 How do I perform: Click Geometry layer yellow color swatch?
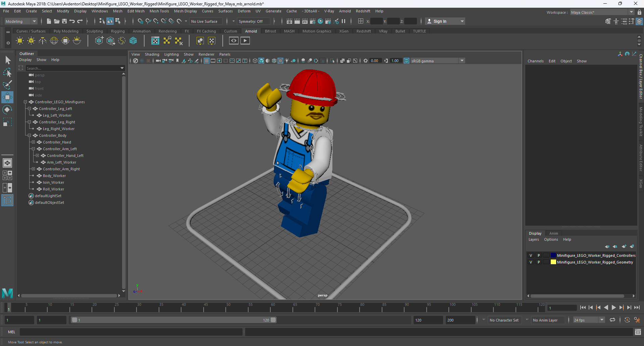pyautogui.click(x=553, y=262)
